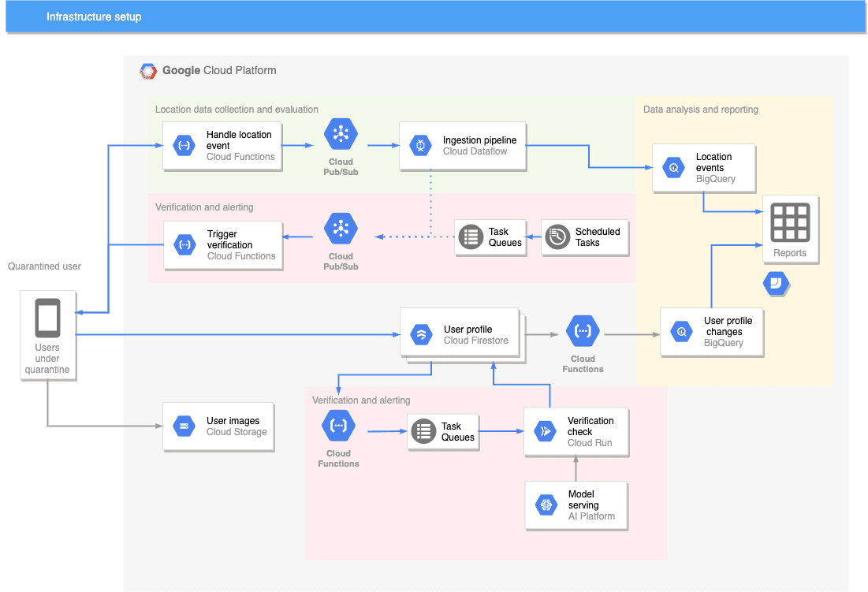This screenshot has height=592, width=868.
Task: Select the Reports grid icon
Action: pyautogui.click(x=790, y=222)
